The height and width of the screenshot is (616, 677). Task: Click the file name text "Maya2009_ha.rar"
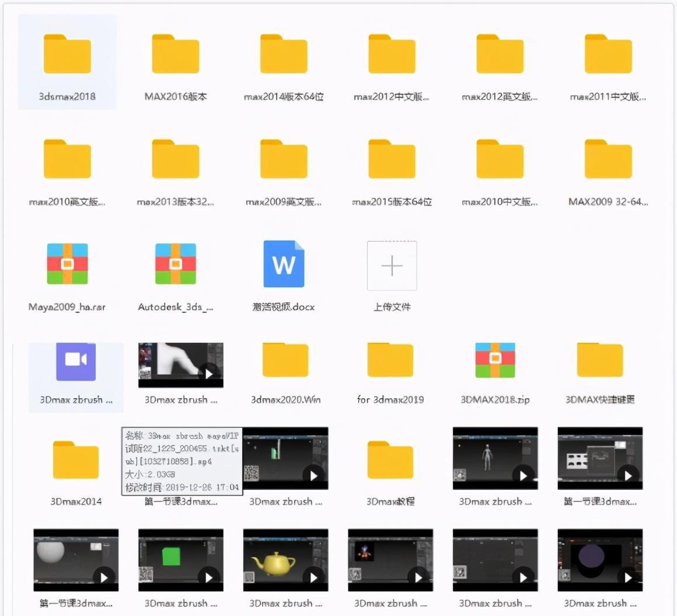click(67, 307)
